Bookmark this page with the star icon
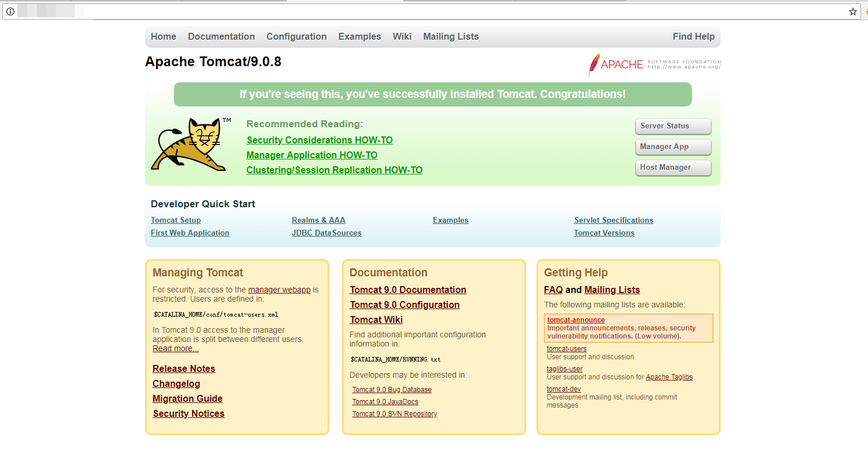This screenshot has width=868, height=464. click(853, 12)
